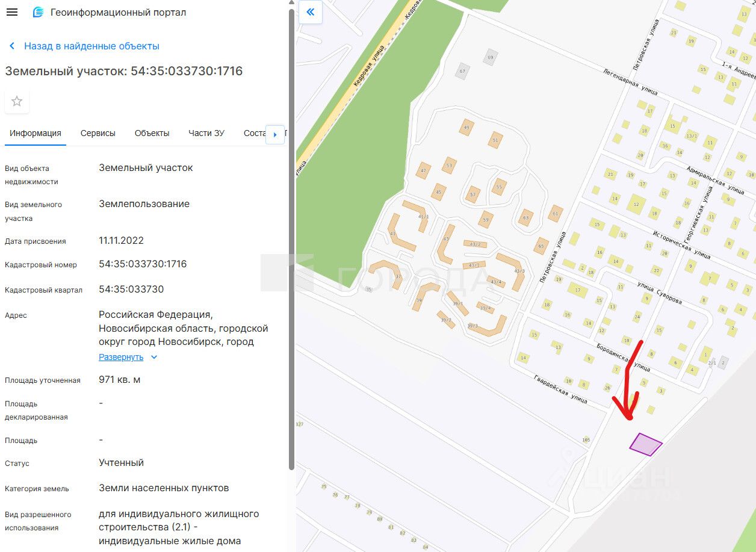
Task: Click the orange building numbered 51
Action: [495, 140]
